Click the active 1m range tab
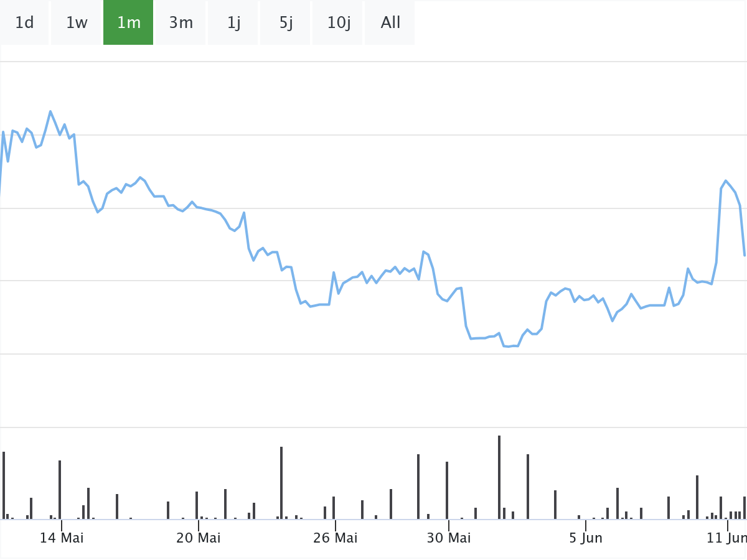 tap(128, 23)
